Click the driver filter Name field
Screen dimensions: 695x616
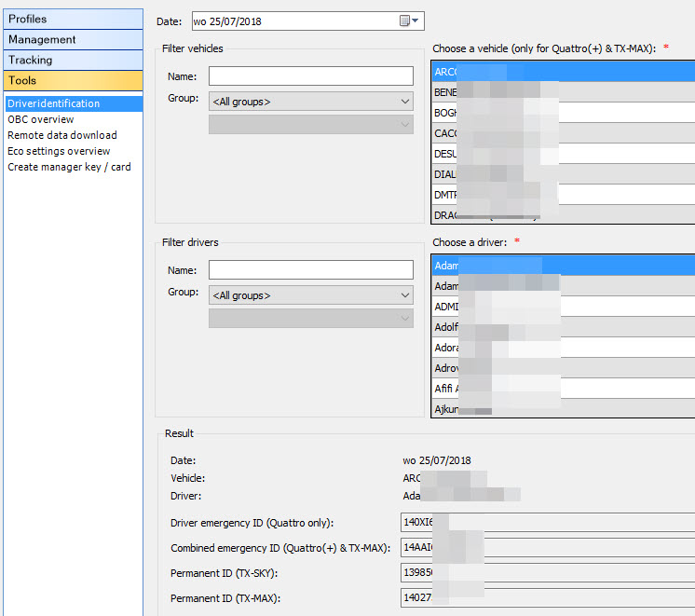(x=310, y=270)
